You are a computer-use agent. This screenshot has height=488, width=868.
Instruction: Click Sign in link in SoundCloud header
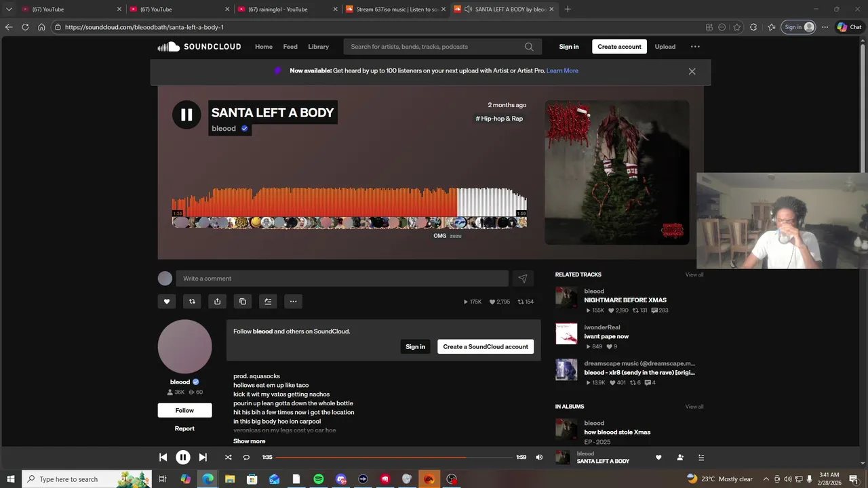tap(569, 47)
